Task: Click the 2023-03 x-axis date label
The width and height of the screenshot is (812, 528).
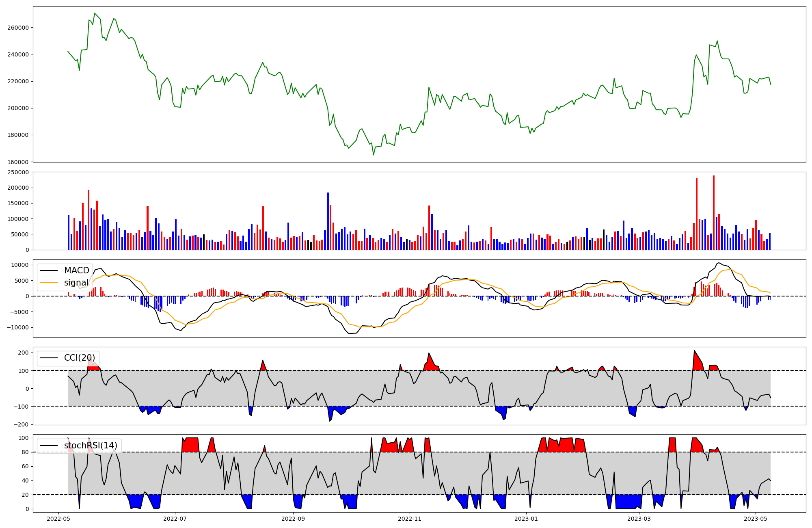Action: pyautogui.click(x=639, y=519)
